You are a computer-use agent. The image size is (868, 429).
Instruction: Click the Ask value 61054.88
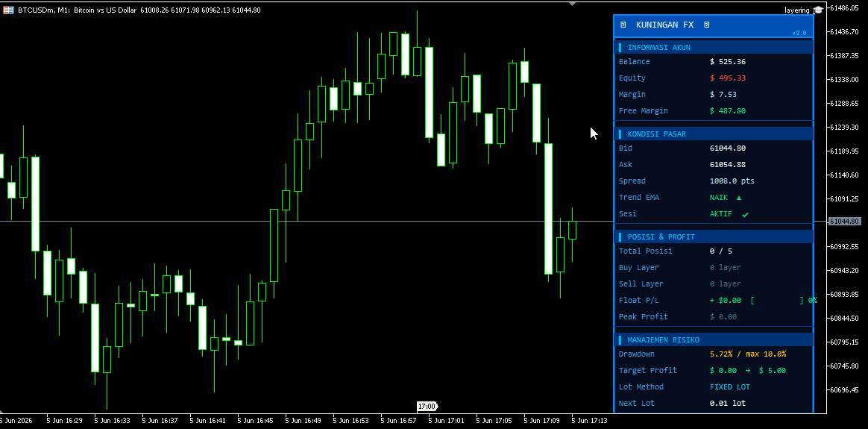click(727, 164)
